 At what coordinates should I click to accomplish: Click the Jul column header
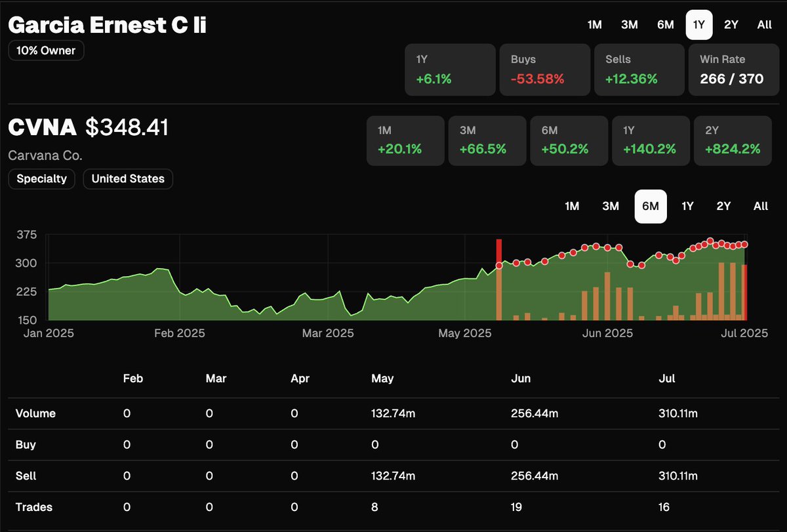(x=666, y=379)
